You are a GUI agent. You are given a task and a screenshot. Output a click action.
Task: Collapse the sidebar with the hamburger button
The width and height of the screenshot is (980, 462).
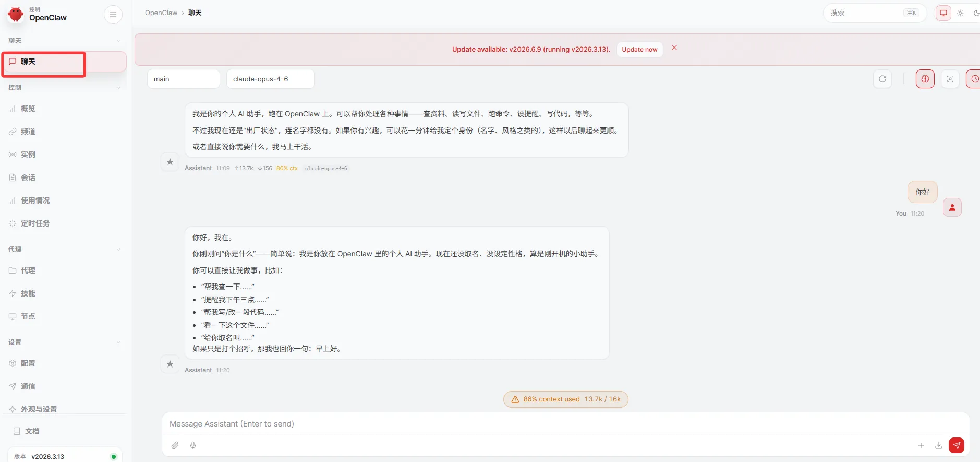coord(113,15)
